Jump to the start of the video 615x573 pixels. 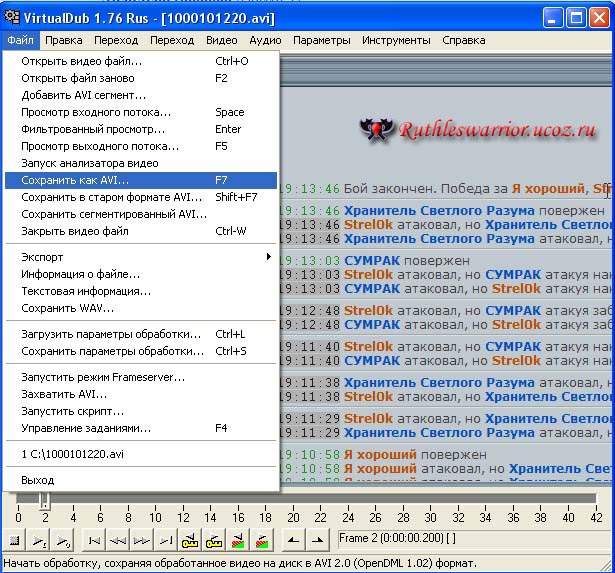(94, 541)
